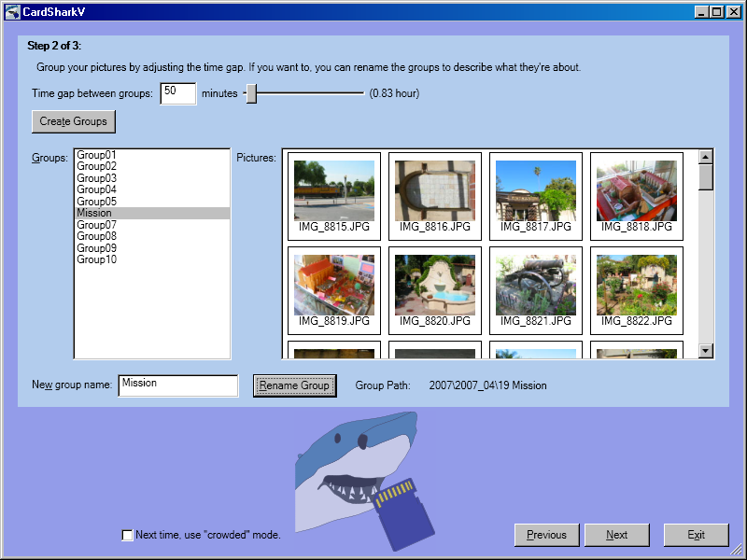Select the IMG_8816.JPG thumbnail

coord(435,196)
